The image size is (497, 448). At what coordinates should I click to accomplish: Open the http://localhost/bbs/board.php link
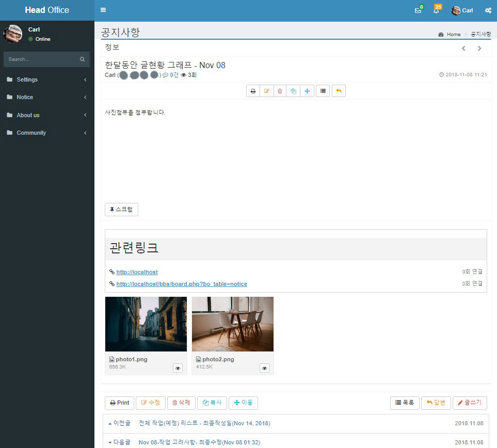point(182,284)
